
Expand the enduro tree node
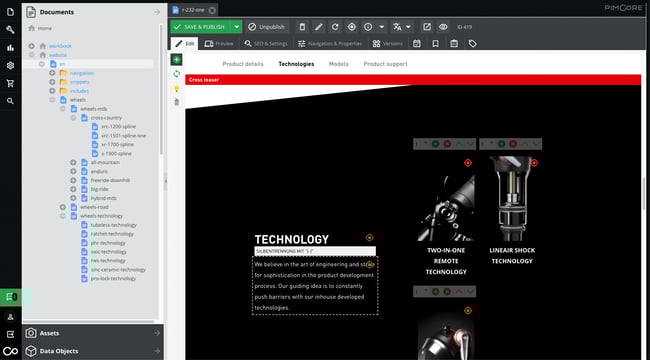[73, 171]
